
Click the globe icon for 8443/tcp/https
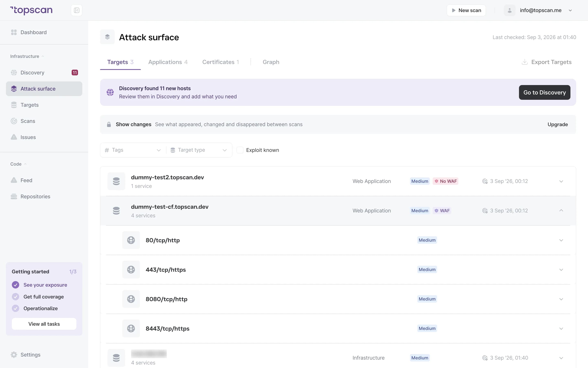click(x=131, y=329)
